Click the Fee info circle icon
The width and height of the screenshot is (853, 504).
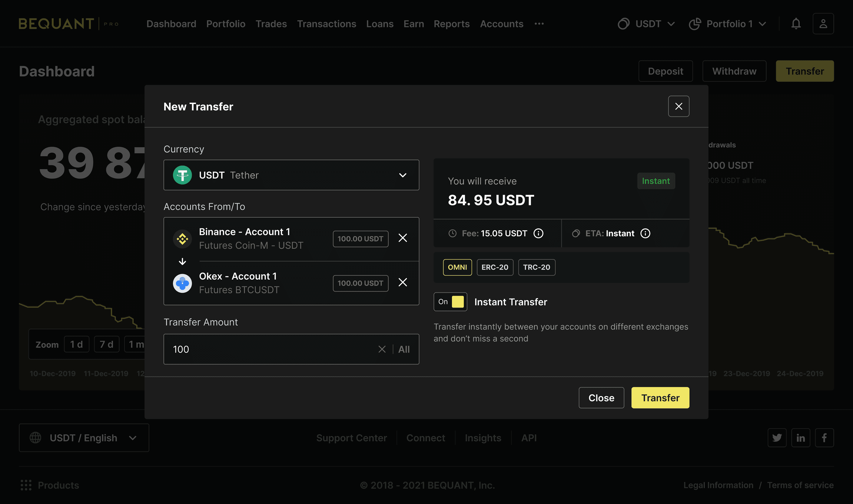point(538,233)
